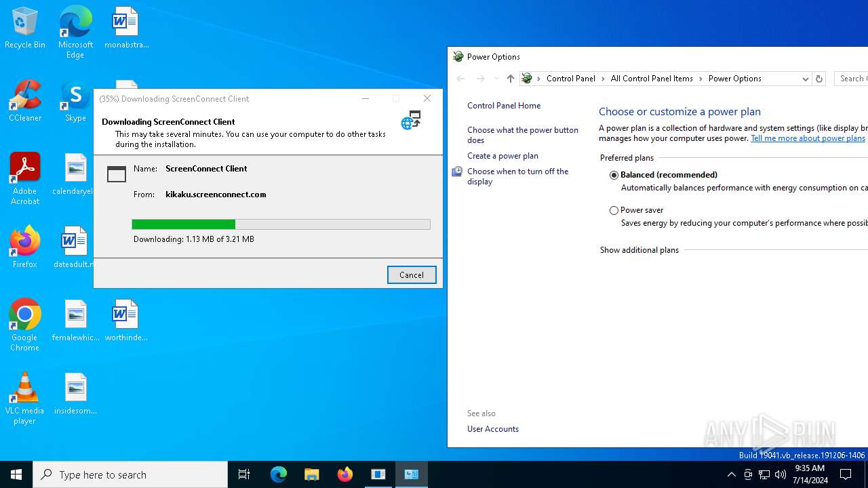Open the Adobe Acrobat desktop shortcut
868x488 pixels.
tap(25, 179)
